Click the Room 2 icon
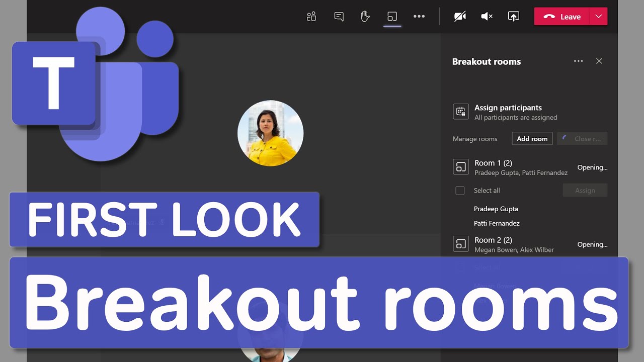Image resolution: width=644 pixels, height=362 pixels. point(461,244)
